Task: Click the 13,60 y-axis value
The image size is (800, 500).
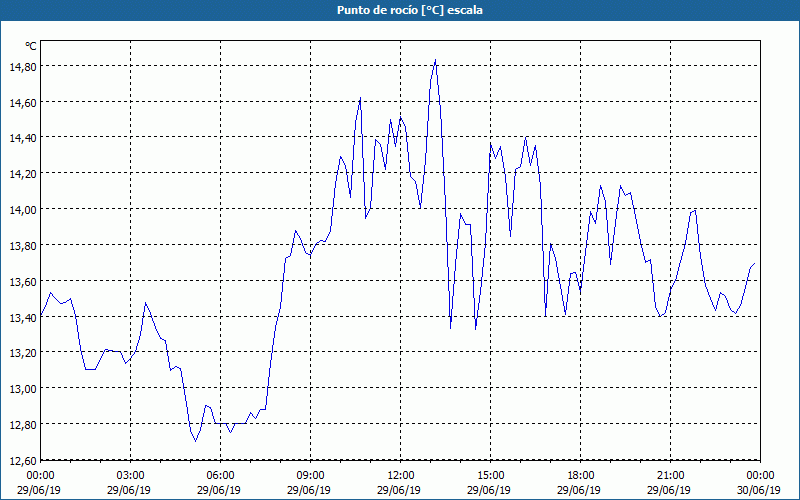Action: [23, 281]
